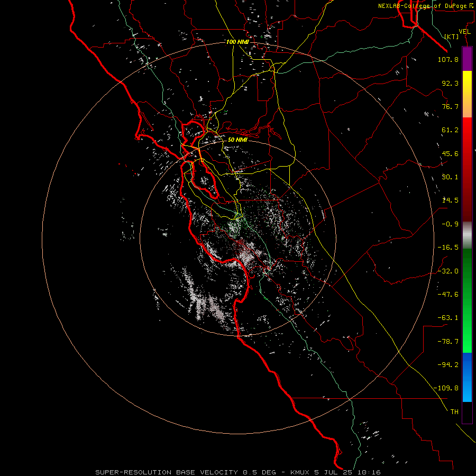
Task: Click the purple segment of velocity color bar
Action: 467,59
